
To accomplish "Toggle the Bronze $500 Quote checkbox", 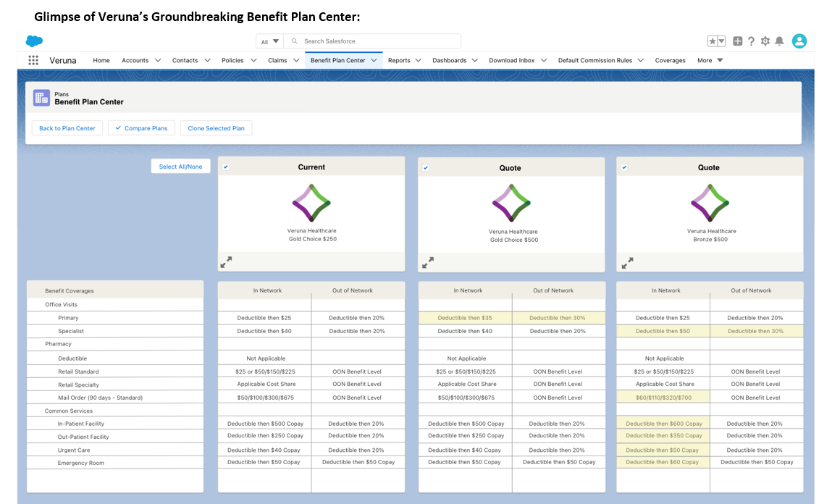I will point(624,168).
